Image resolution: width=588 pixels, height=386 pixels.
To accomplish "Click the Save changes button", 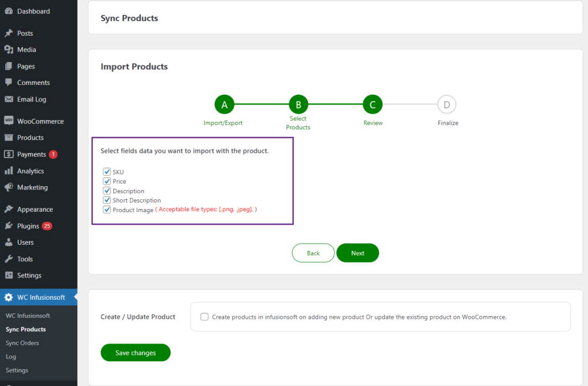I will [136, 353].
